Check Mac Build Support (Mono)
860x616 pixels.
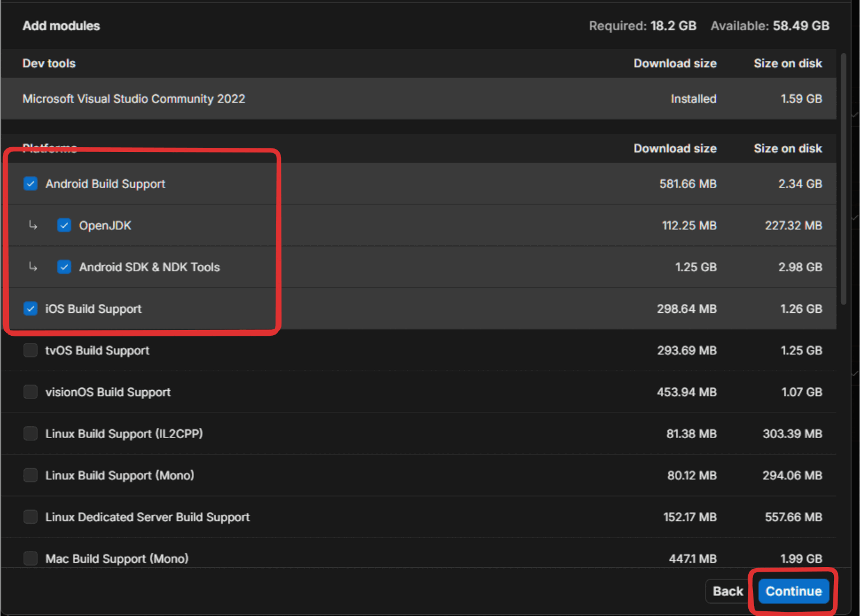[x=30, y=558]
